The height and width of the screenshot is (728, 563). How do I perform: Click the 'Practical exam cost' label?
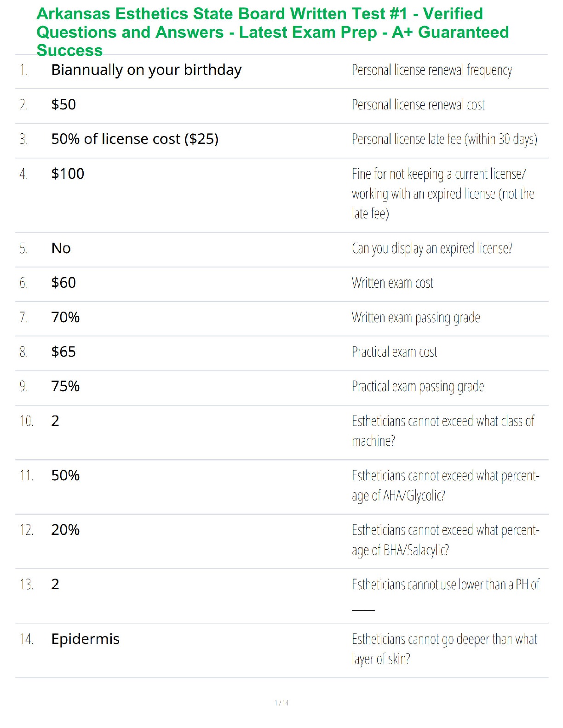(394, 352)
